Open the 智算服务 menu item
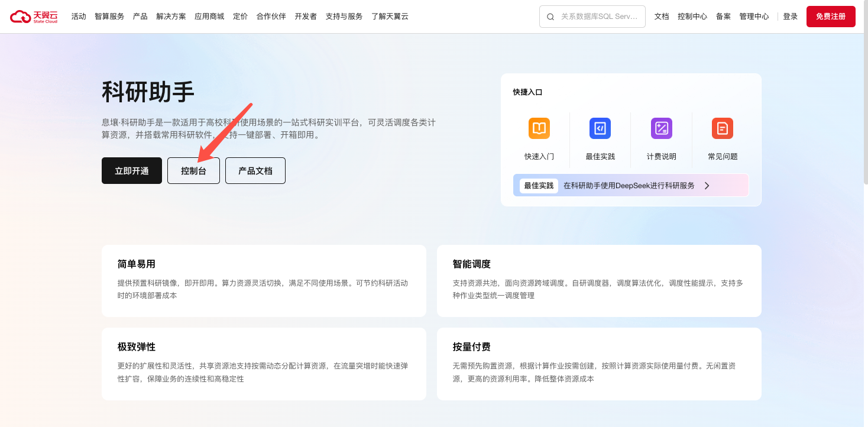The height and width of the screenshot is (427, 868). point(109,17)
